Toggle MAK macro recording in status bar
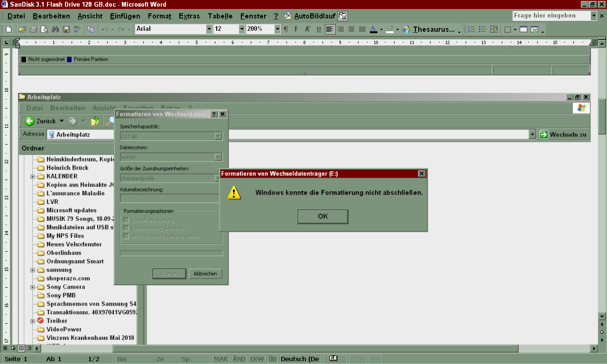Viewport: 607px width, 364px height. (x=221, y=359)
